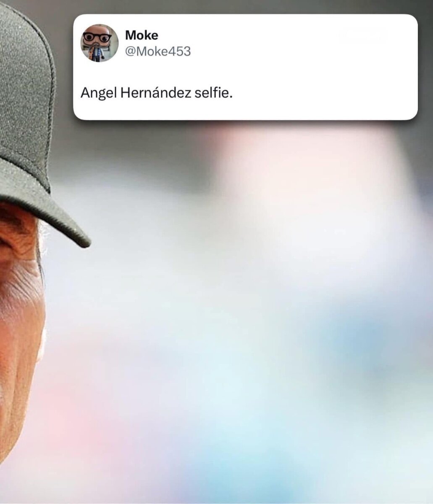Select the 'Angel Hernández selfie.' tweet text
Screen dimensions: 433x504
[x=156, y=93]
